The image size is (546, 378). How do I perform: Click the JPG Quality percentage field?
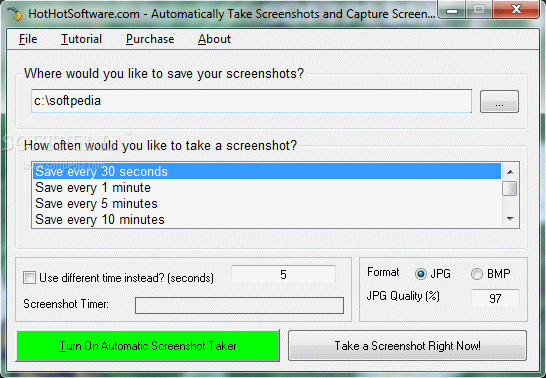click(x=495, y=298)
